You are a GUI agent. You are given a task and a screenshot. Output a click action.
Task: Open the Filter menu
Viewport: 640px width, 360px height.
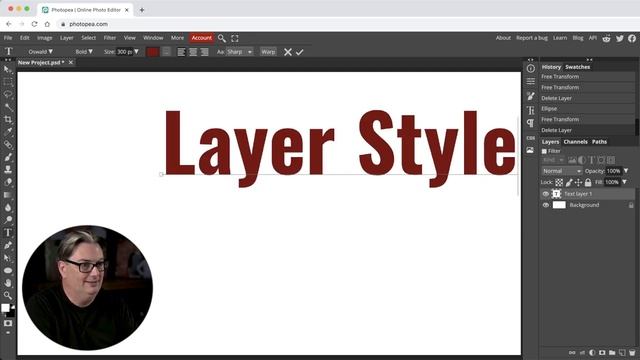coord(109,38)
